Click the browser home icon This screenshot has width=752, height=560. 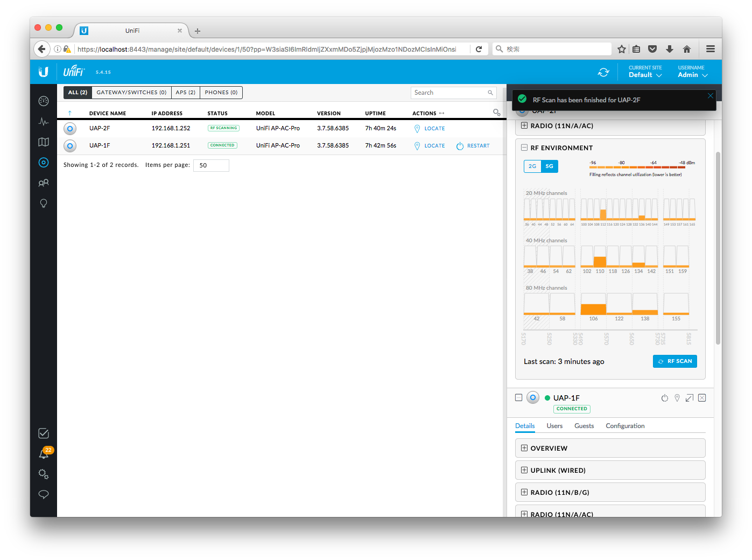(x=687, y=49)
